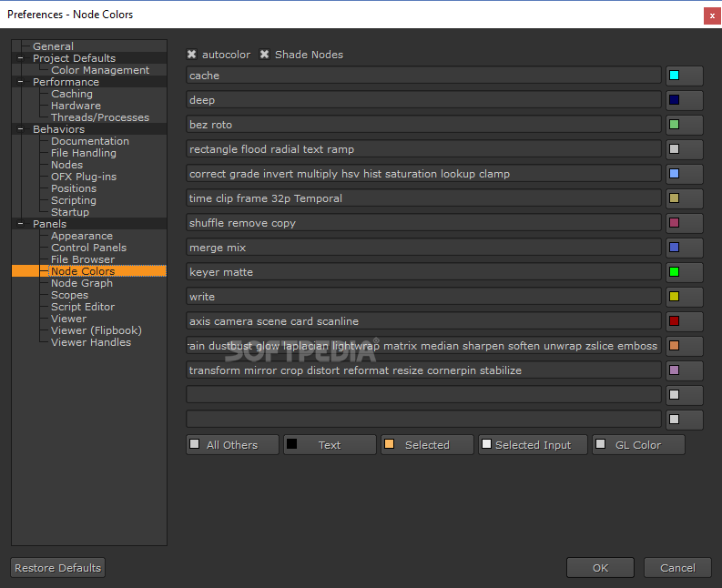Click the GL Color button
Screen dimensions: 722x588
(638, 445)
